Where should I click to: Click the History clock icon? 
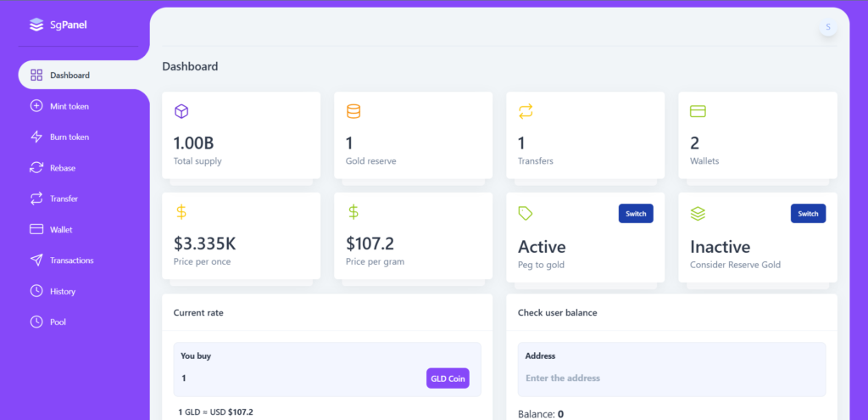coord(36,291)
